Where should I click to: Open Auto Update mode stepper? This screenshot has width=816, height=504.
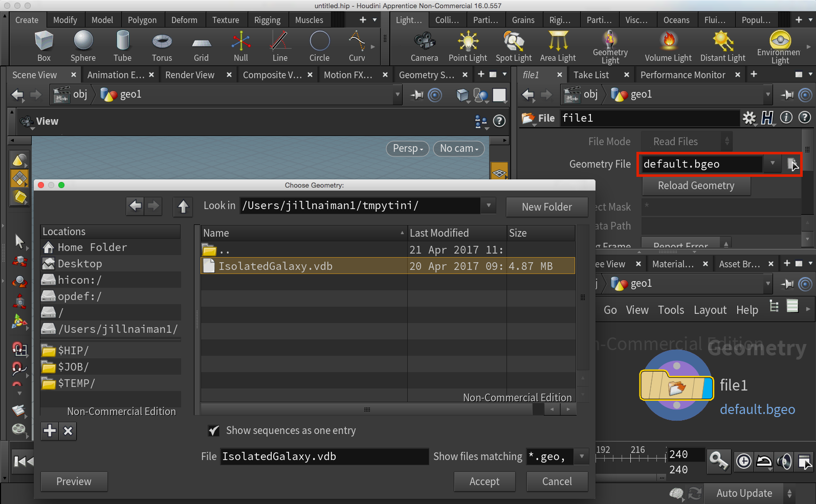[x=789, y=493]
